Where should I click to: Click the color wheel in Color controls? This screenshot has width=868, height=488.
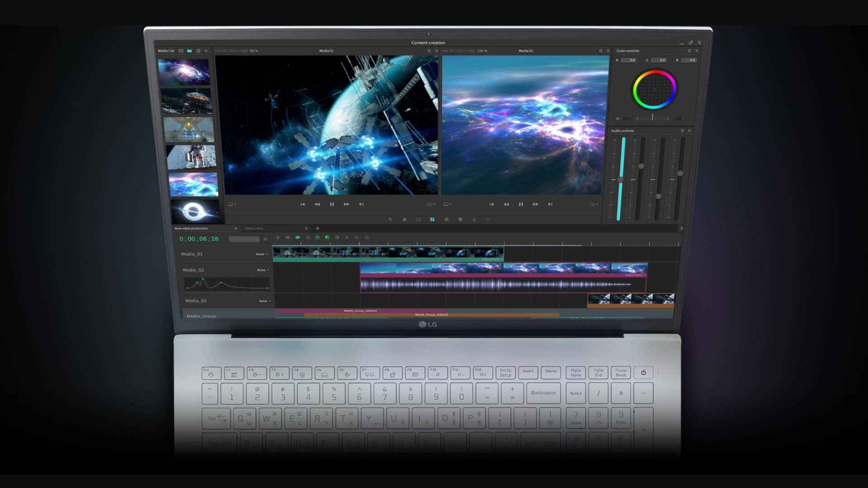coord(654,89)
